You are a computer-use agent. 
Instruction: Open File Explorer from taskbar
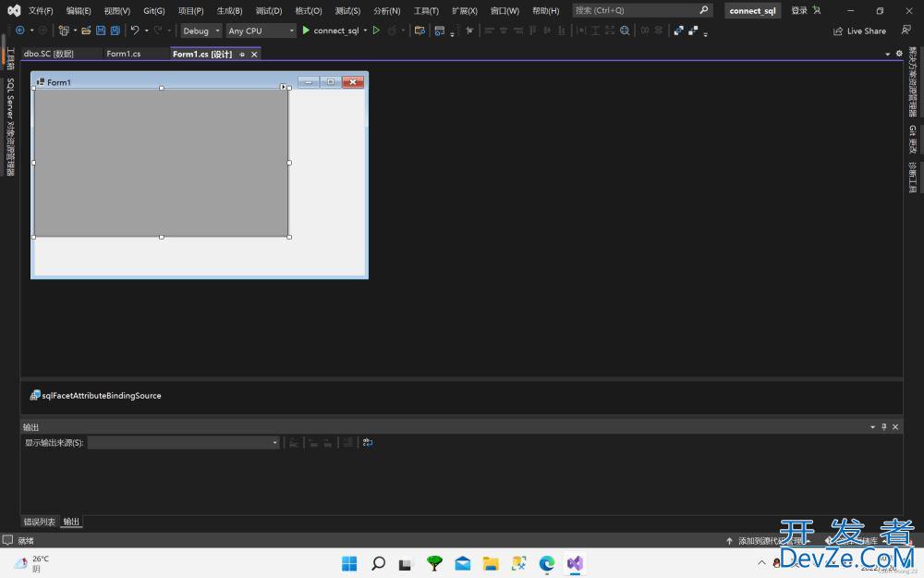491,564
